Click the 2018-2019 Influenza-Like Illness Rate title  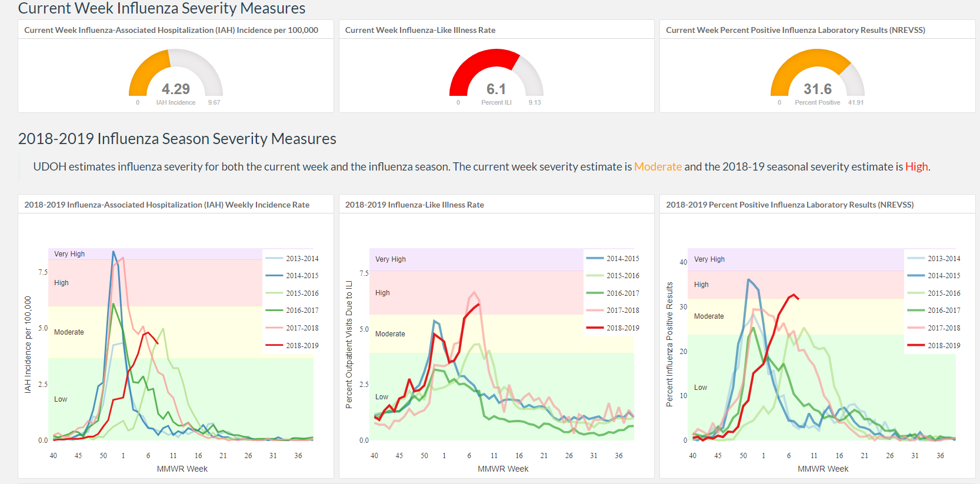[x=414, y=205]
